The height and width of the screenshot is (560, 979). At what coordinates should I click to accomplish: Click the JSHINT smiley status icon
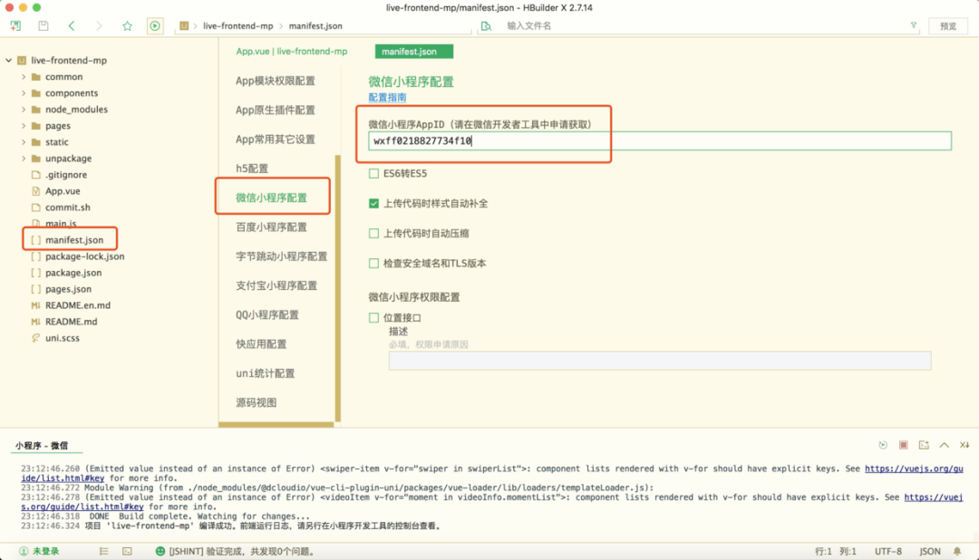160,551
